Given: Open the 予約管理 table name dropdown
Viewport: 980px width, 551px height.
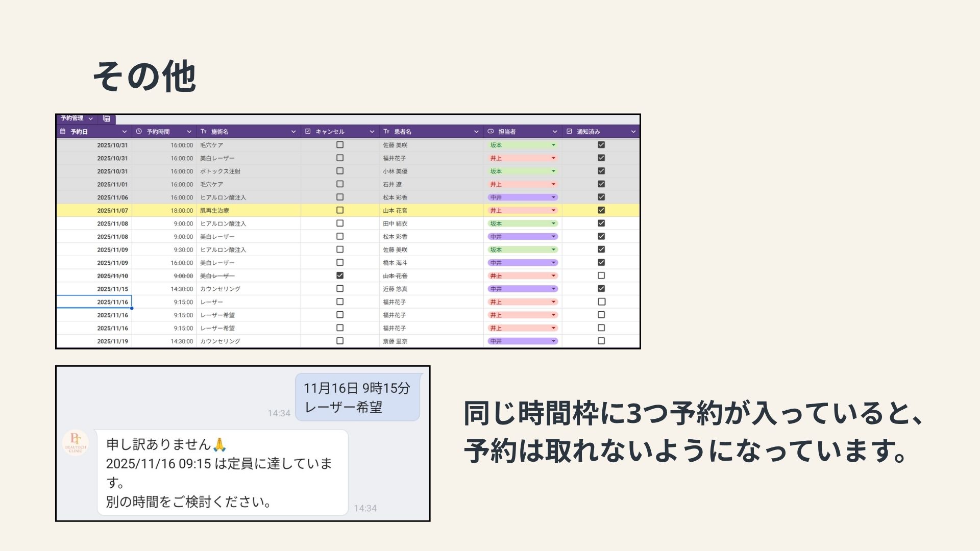Looking at the screenshot, I should pyautogui.click(x=91, y=118).
